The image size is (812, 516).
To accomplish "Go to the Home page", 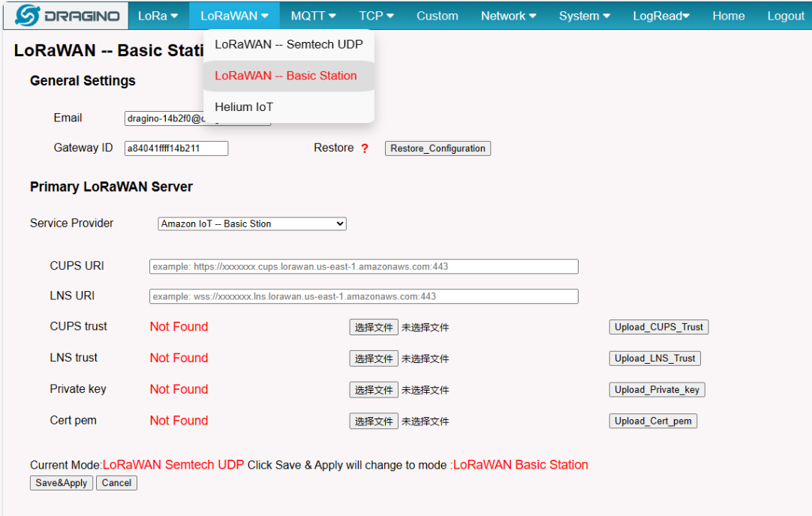I will pyautogui.click(x=729, y=16).
